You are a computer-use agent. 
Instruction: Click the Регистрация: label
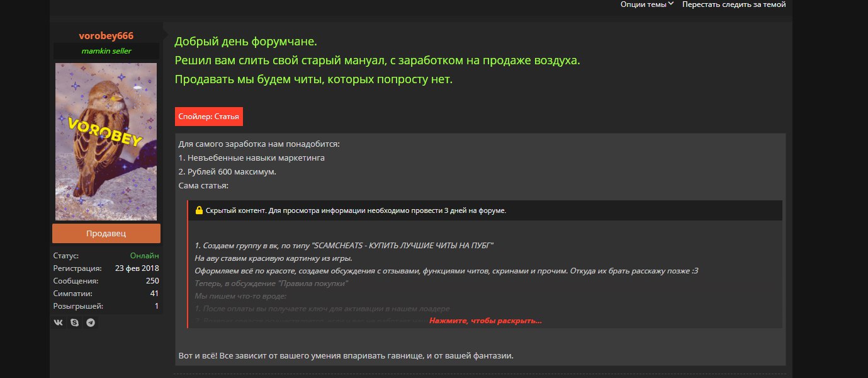point(77,268)
